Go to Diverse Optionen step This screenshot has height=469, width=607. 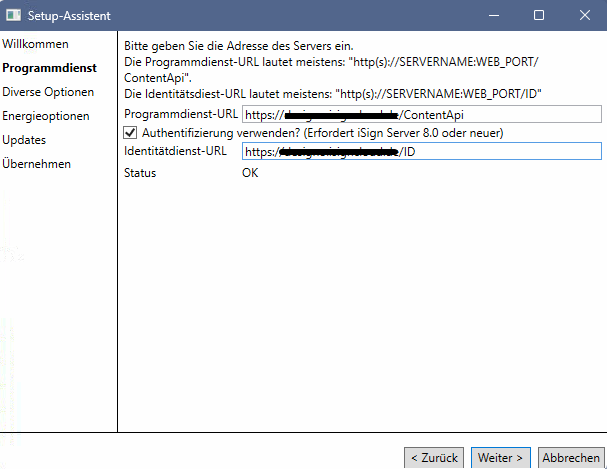(48, 92)
